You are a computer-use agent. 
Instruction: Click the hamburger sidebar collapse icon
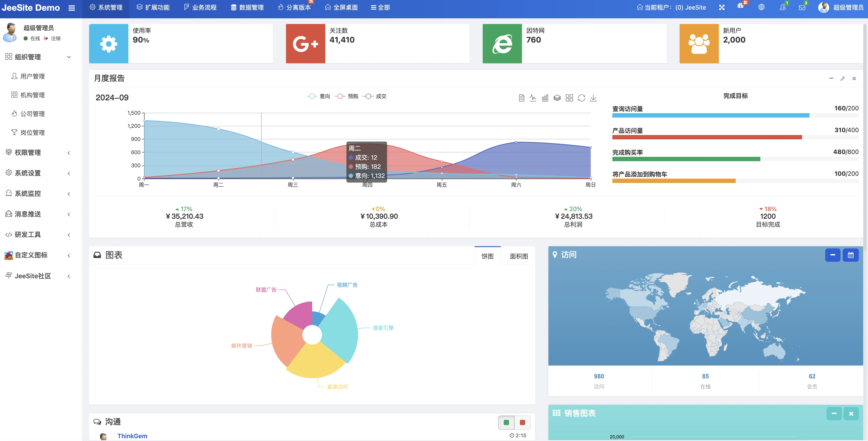[x=71, y=8]
